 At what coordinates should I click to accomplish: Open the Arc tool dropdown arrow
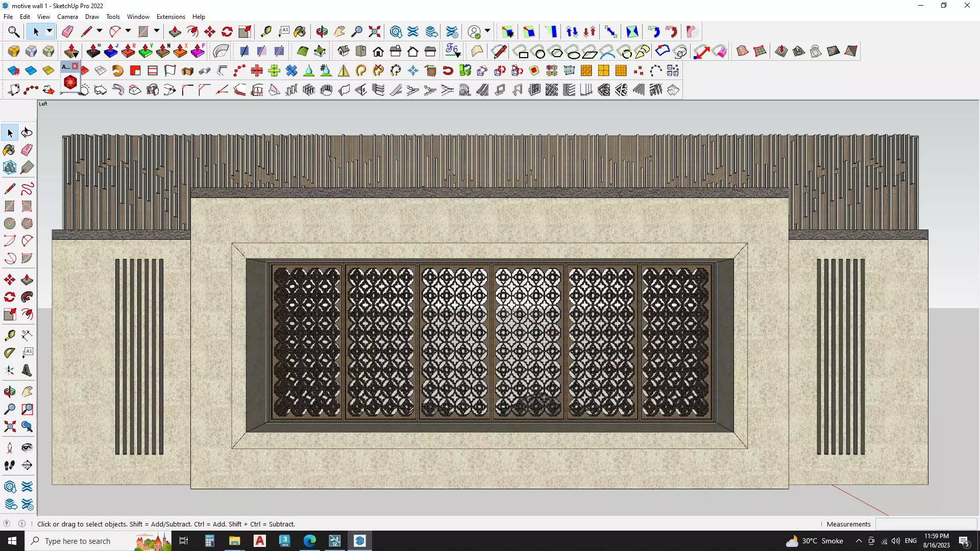(128, 32)
